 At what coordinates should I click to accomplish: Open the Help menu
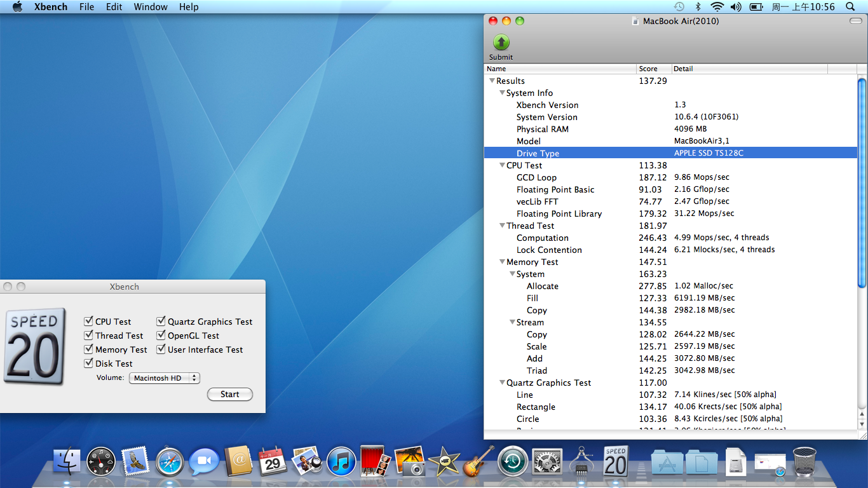click(x=189, y=7)
